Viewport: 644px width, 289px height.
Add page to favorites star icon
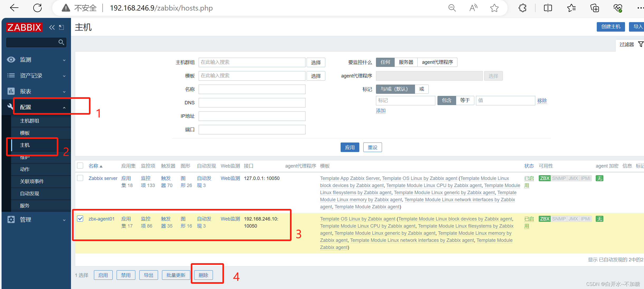[494, 8]
